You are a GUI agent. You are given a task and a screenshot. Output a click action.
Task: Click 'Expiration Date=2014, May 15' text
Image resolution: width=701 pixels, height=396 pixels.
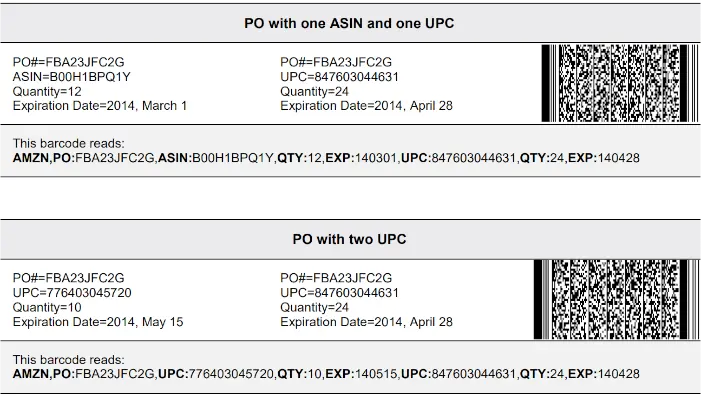tap(98, 322)
